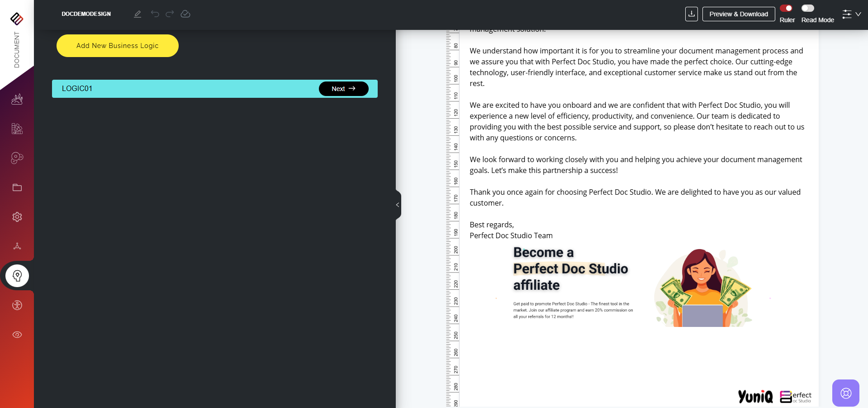
Task: Click the rename document pencil icon
Action: 138,14
